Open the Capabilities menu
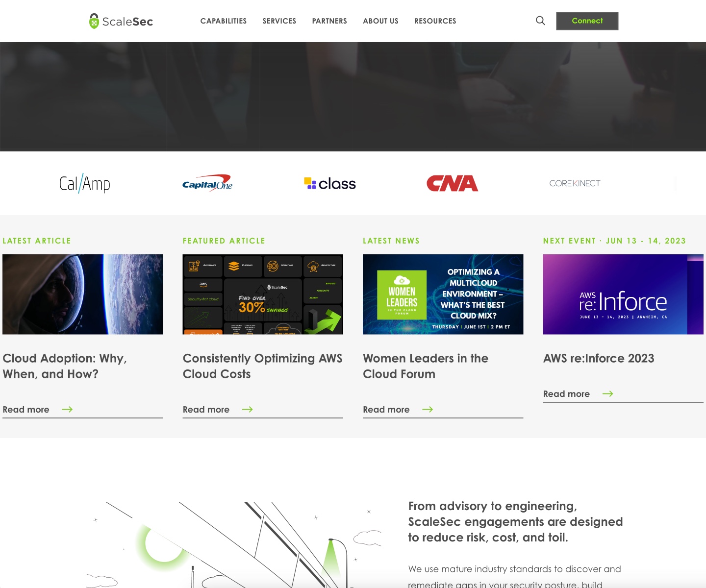 pos(224,21)
